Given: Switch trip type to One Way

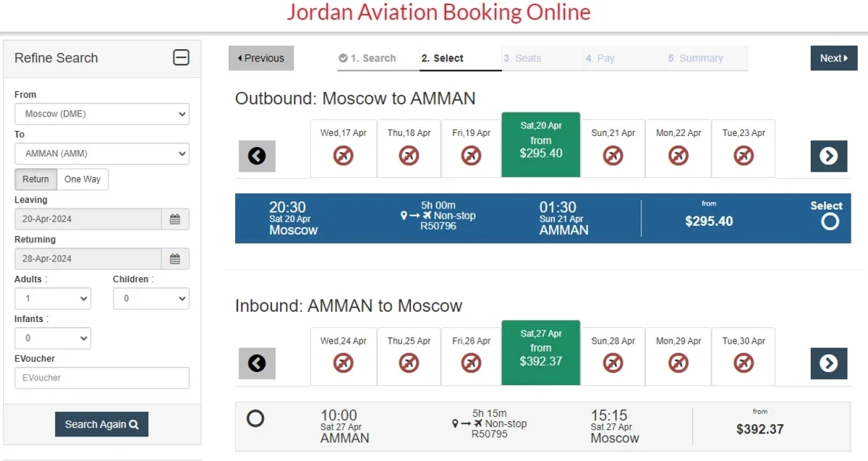Looking at the screenshot, I should [82, 179].
